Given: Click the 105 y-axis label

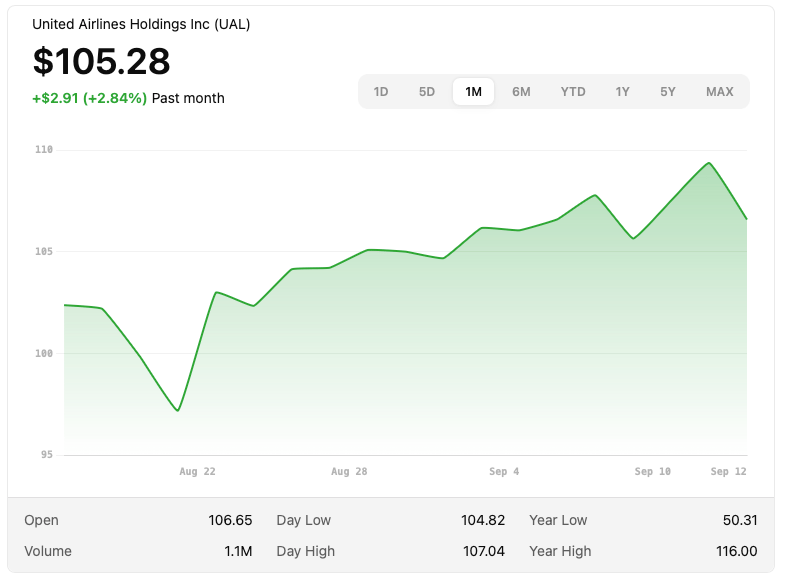Looking at the screenshot, I should [44, 251].
